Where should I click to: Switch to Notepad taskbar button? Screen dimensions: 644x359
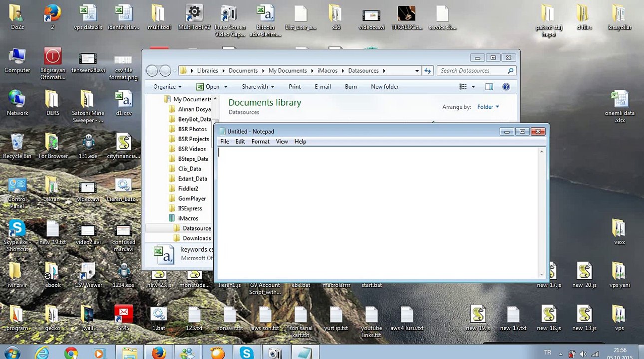(x=305, y=353)
